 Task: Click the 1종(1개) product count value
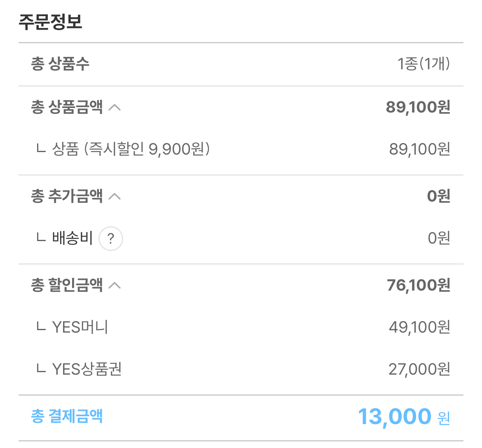point(424,64)
